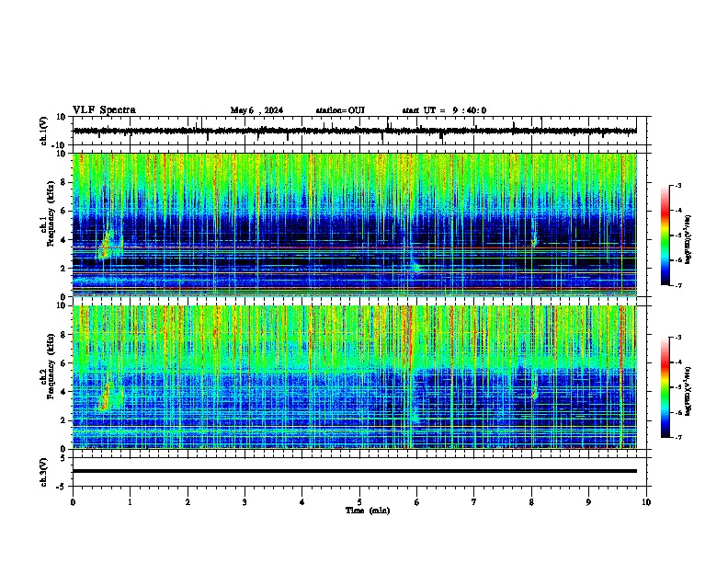
Task: Click the red vertical streak near 9.5 min in ch.2
Action: pyautogui.click(x=621, y=377)
